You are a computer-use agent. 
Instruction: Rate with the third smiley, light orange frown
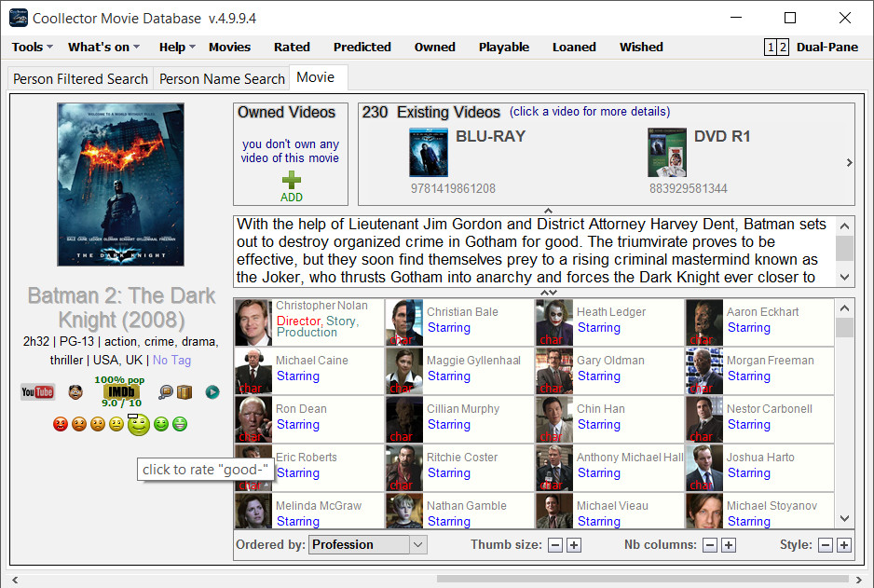pyautogui.click(x=98, y=424)
